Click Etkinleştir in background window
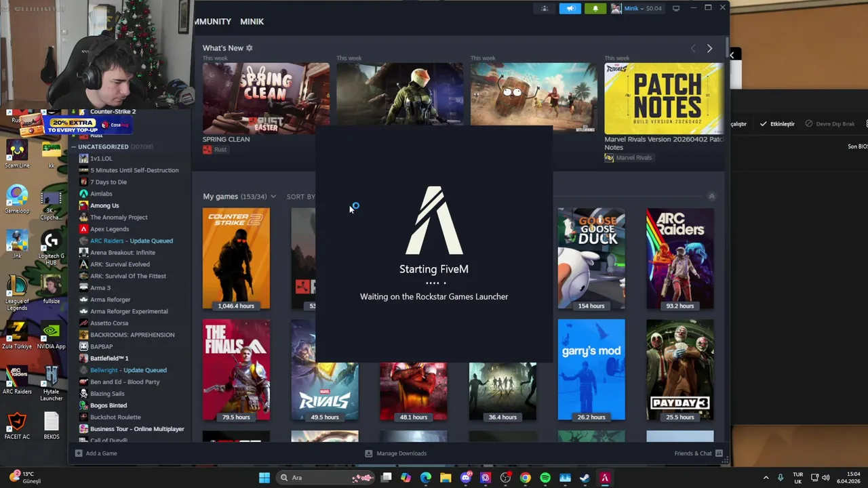Screen dimensions: 868x488 [777, 124]
